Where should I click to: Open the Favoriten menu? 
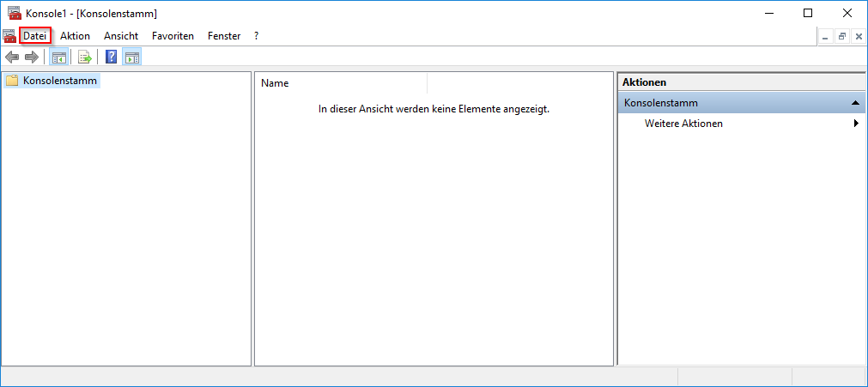[173, 36]
